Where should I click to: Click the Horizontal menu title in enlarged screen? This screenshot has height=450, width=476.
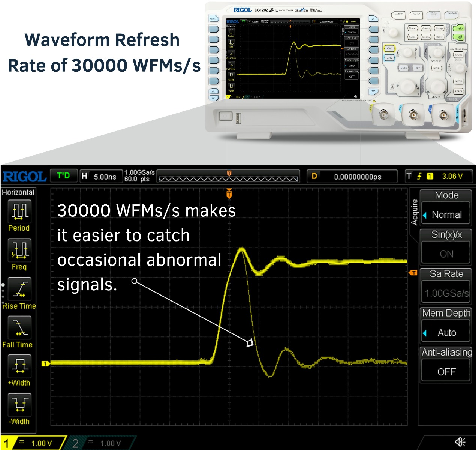tap(18, 192)
